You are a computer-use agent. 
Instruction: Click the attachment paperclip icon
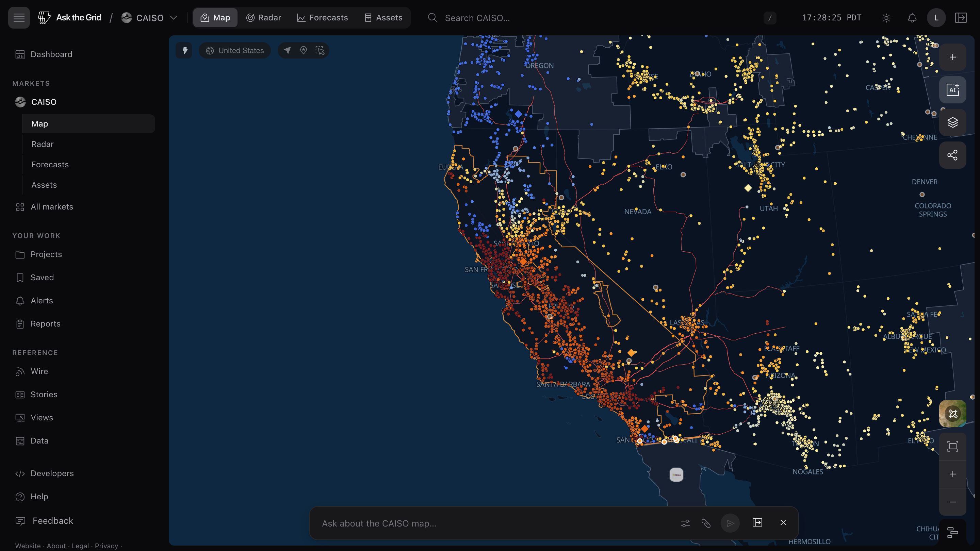pyautogui.click(x=706, y=523)
